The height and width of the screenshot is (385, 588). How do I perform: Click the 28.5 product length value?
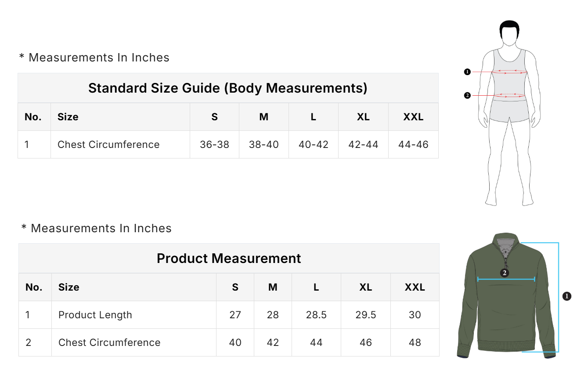click(316, 315)
